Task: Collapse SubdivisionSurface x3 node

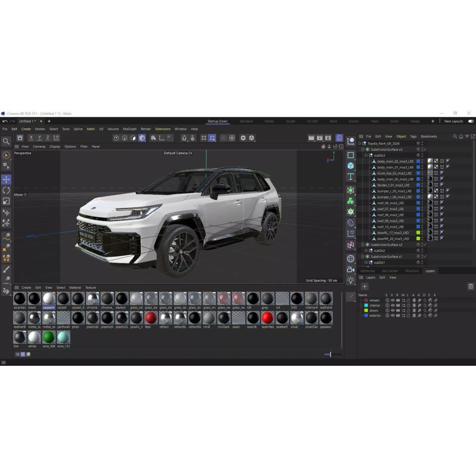Action: [x=363, y=149]
